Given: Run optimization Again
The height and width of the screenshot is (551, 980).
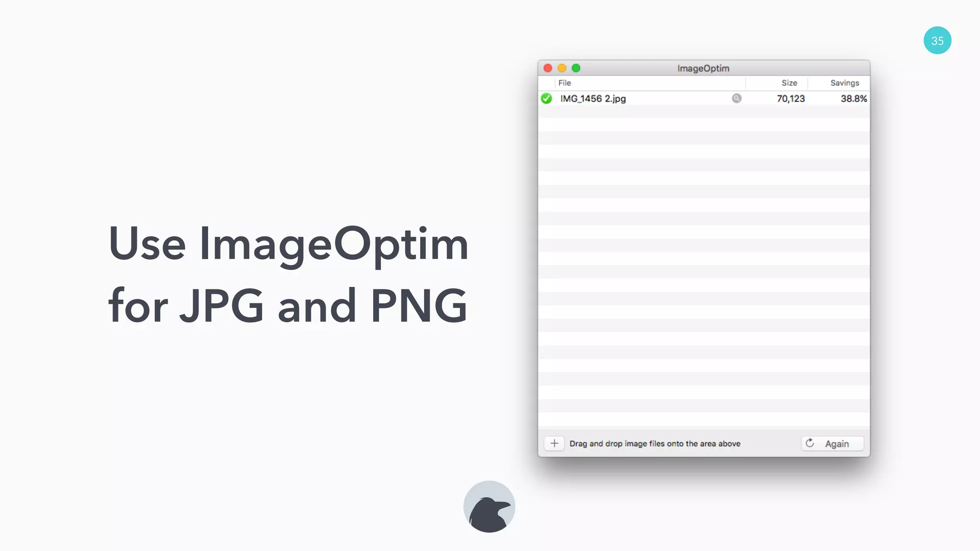Looking at the screenshot, I should [832, 443].
